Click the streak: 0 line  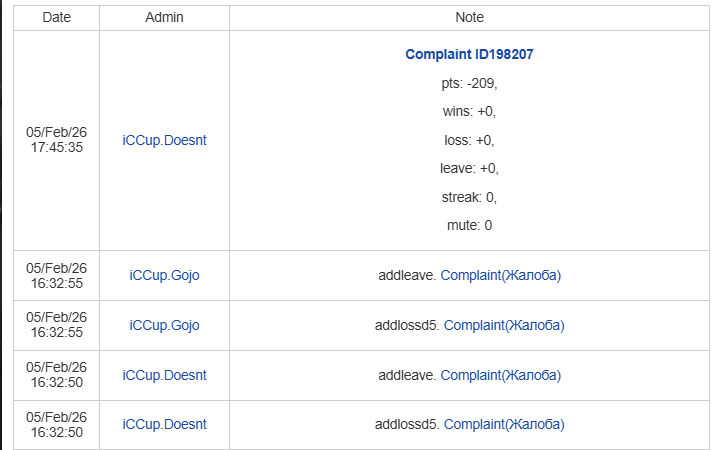469,197
